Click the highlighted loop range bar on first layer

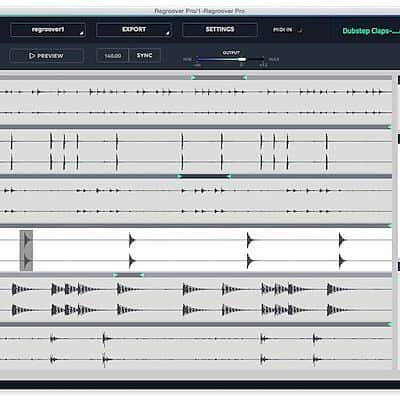click(219, 78)
